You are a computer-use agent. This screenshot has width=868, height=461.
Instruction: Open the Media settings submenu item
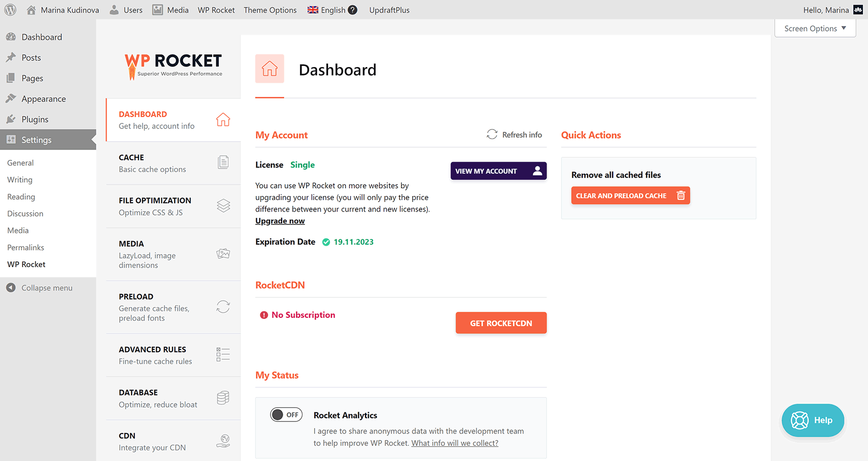(x=18, y=230)
